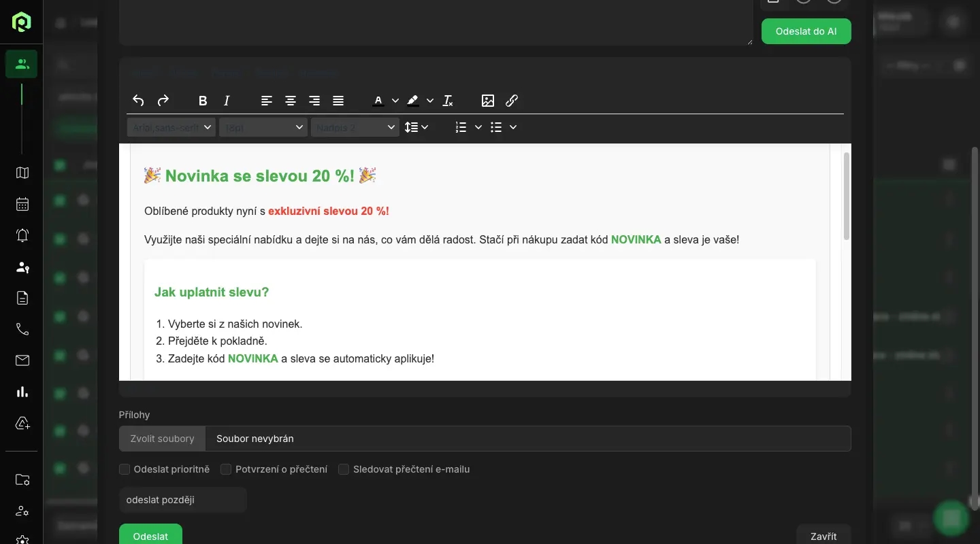This screenshot has width=980, height=544.
Task: Justify the paragraph text
Action: click(338, 101)
